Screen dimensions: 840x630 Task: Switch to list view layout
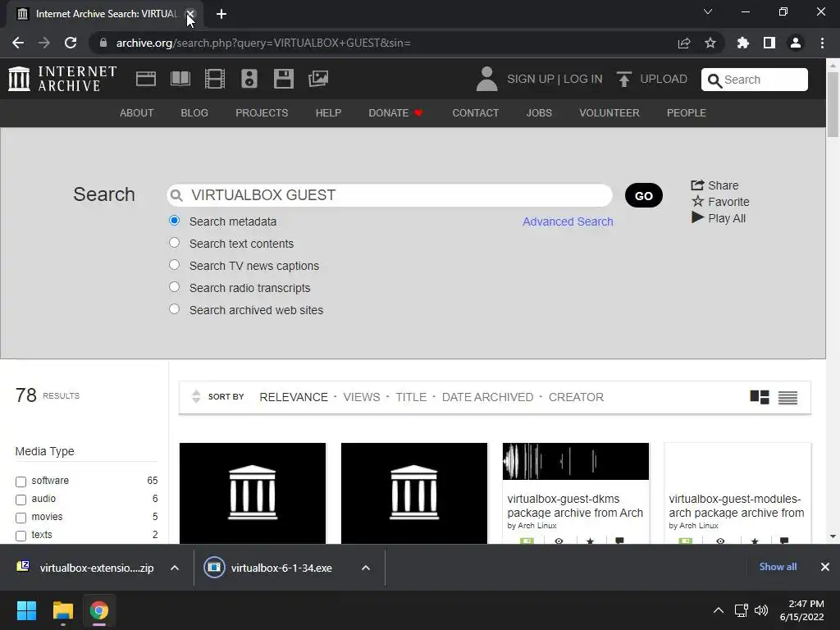(787, 398)
